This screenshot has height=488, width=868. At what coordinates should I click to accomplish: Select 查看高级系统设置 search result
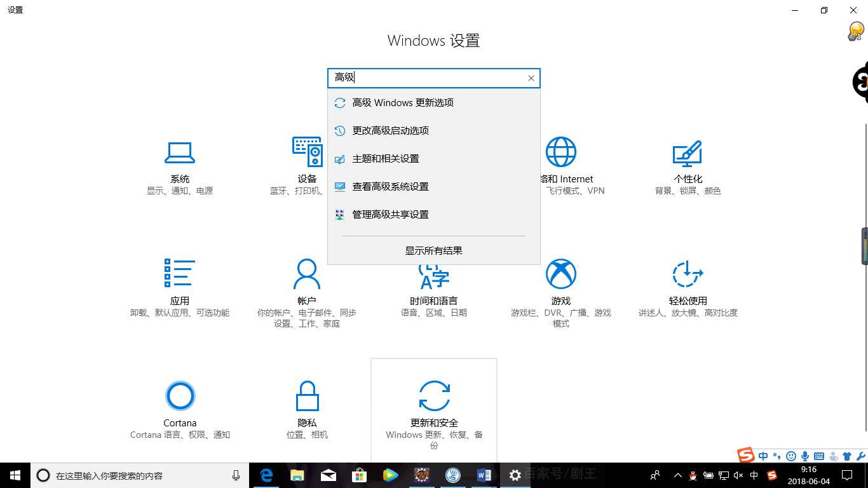[x=434, y=187]
